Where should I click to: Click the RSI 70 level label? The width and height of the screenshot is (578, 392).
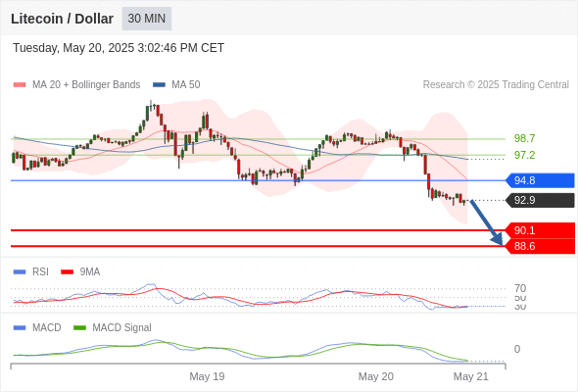pos(520,288)
